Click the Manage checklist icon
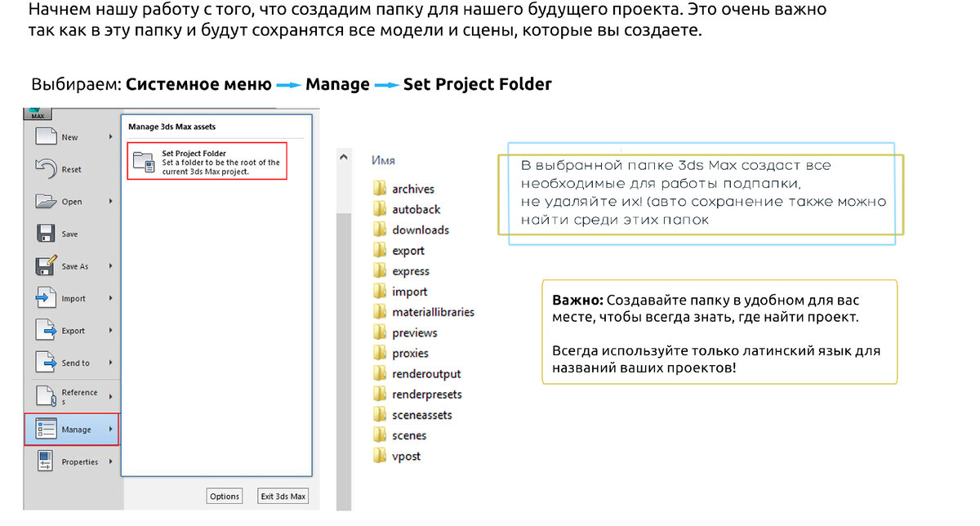 (x=45, y=429)
